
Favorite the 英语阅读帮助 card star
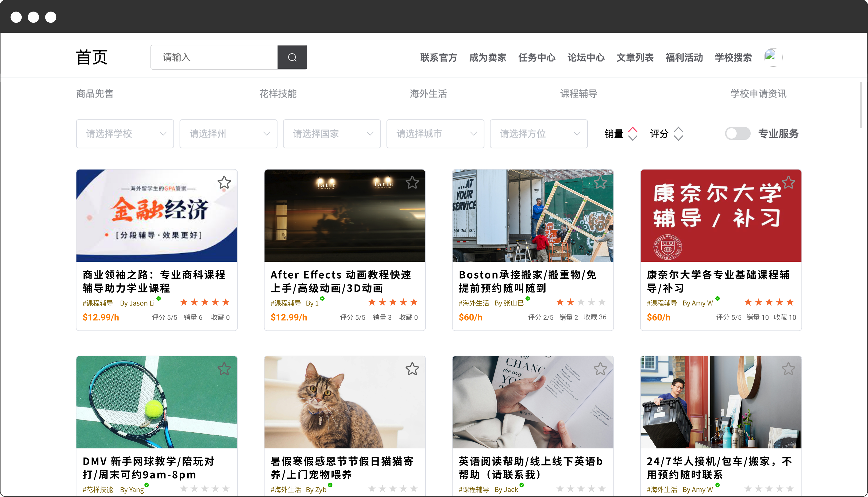point(600,369)
